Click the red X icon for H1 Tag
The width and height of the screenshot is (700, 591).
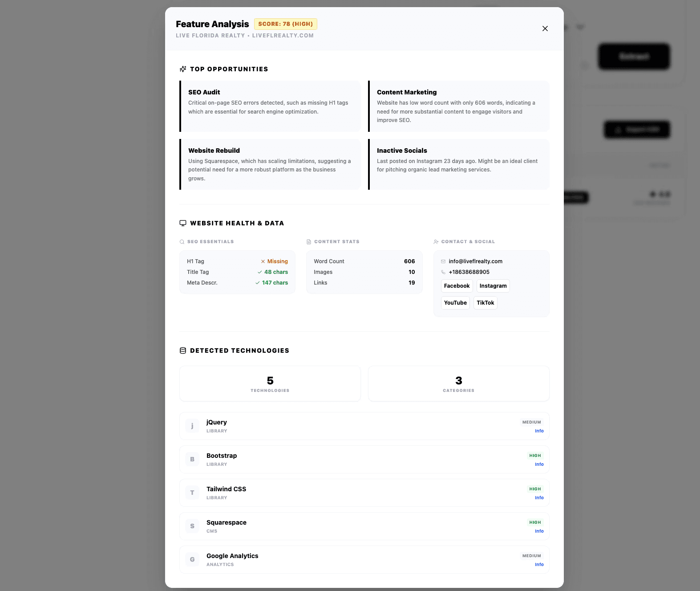(263, 261)
